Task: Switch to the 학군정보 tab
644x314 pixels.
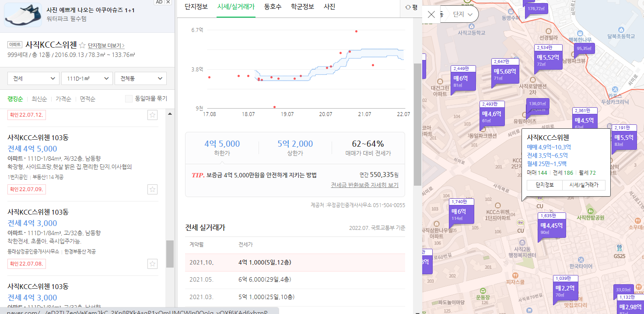Action: click(302, 7)
